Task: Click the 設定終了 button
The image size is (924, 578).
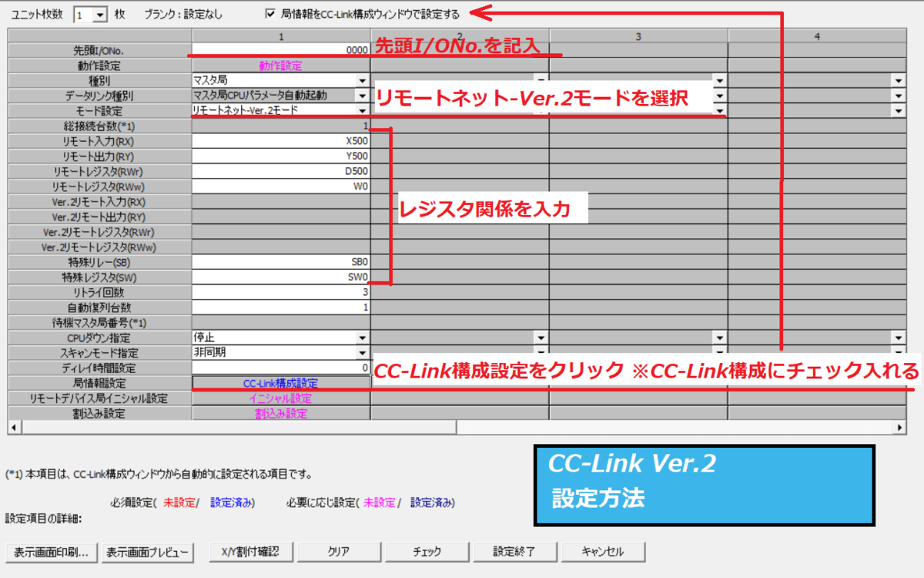Action: pyautogui.click(x=515, y=552)
